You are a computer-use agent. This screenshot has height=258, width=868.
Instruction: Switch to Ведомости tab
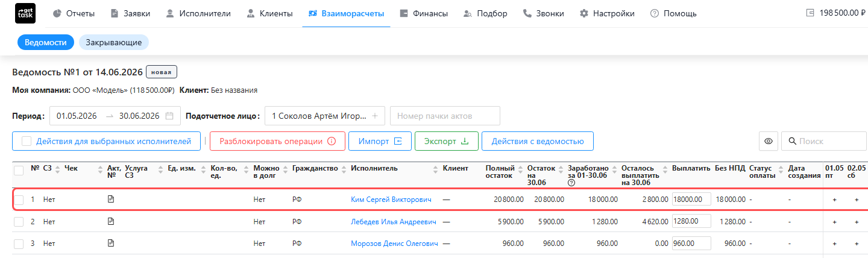pyautogui.click(x=45, y=42)
